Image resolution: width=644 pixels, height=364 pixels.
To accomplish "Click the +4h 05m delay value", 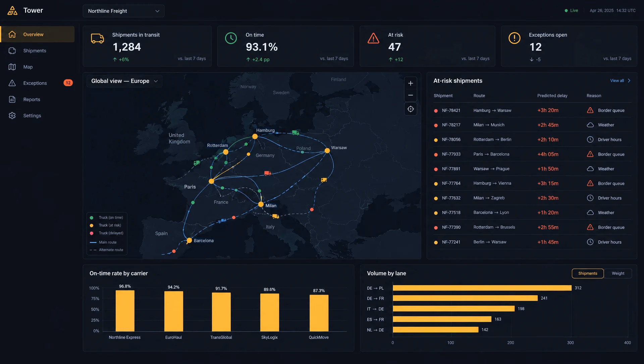I will pyautogui.click(x=548, y=155).
